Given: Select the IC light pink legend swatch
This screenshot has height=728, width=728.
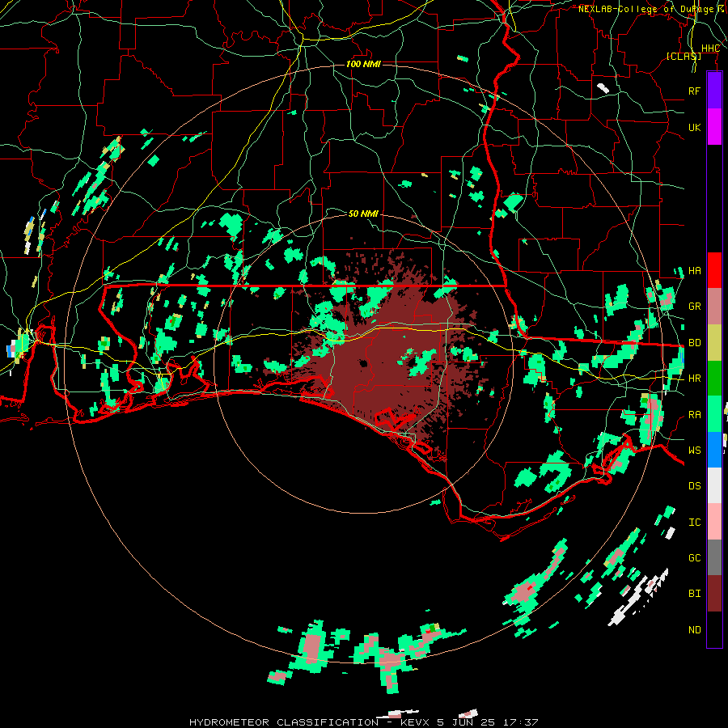Looking at the screenshot, I should tap(714, 523).
